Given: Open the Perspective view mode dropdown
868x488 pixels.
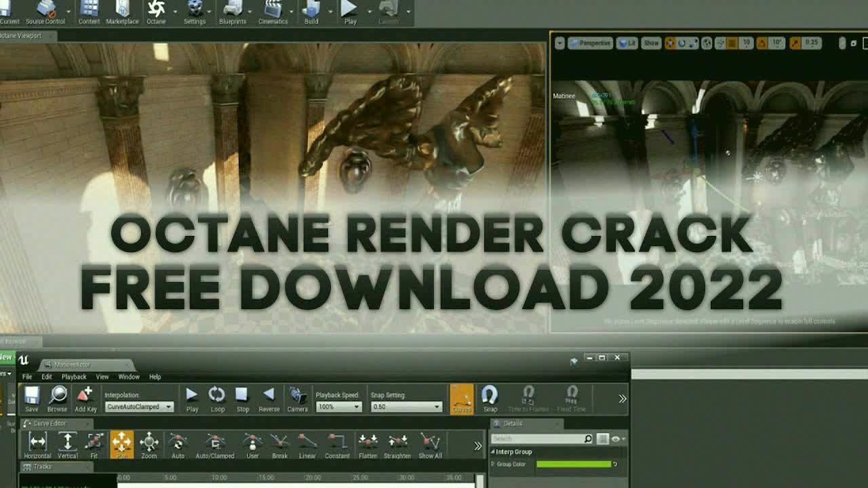Looking at the screenshot, I should 591,43.
